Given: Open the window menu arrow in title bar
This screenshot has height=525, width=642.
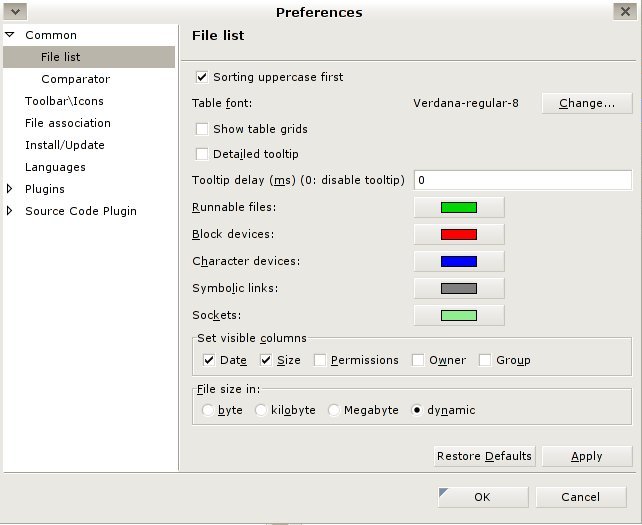Looking at the screenshot, I should [x=16, y=11].
